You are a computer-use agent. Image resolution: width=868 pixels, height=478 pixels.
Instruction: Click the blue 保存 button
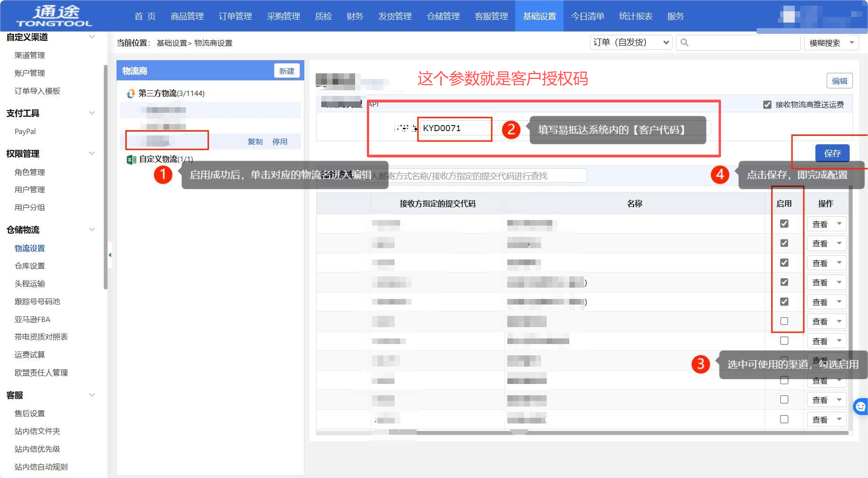[832, 153]
